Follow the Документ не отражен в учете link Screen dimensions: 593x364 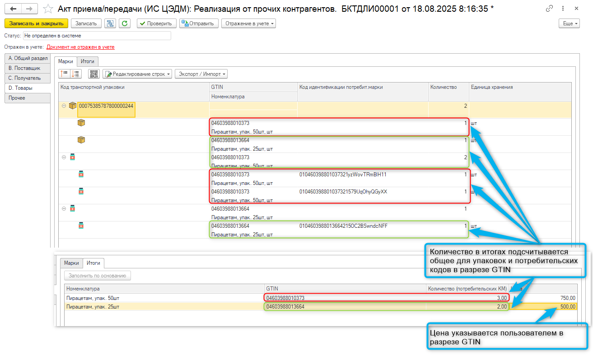80,47
